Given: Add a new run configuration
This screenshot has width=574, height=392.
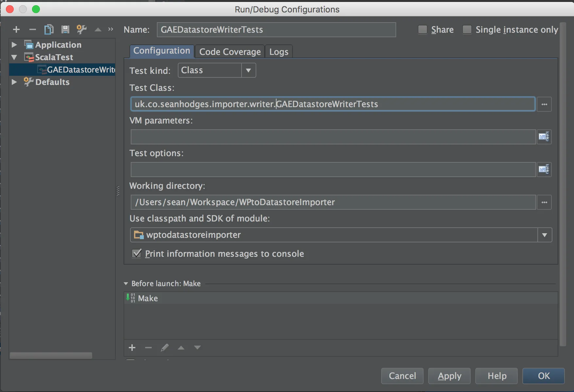Looking at the screenshot, I should click(16, 30).
